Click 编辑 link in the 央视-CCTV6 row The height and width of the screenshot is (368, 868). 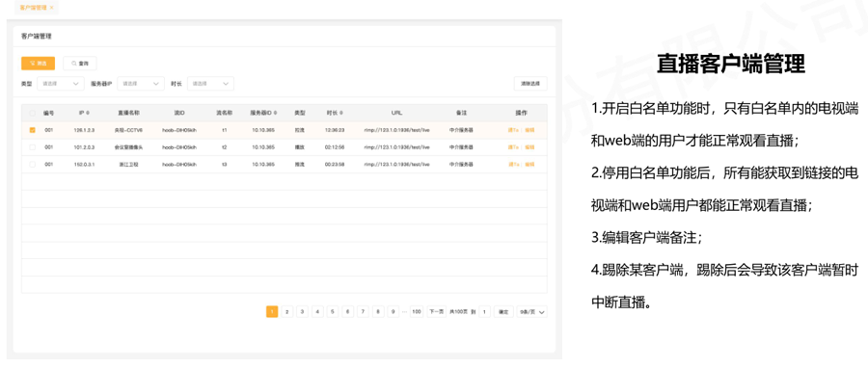[x=529, y=130]
